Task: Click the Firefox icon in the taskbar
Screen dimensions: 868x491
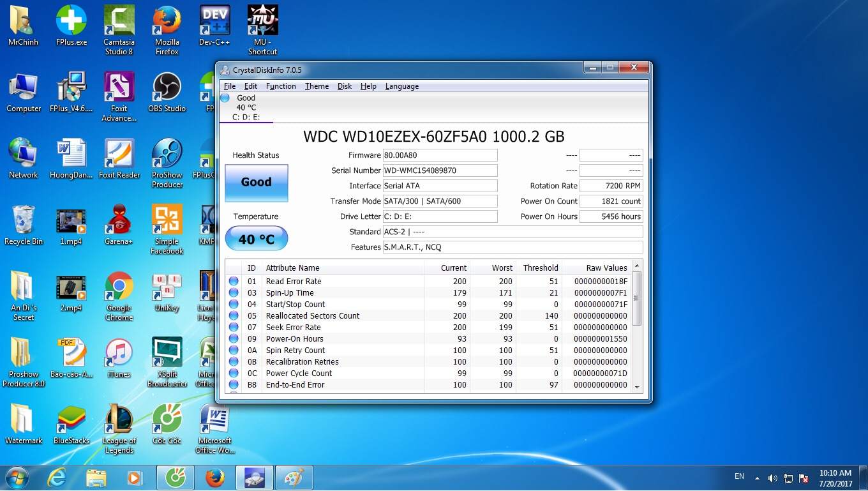Action: pyautogui.click(x=215, y=478)
